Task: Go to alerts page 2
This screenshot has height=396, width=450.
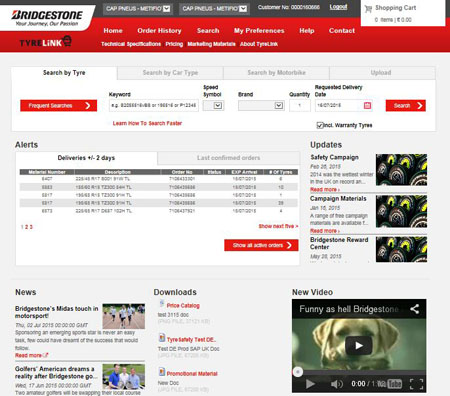Action: (27, 227)
